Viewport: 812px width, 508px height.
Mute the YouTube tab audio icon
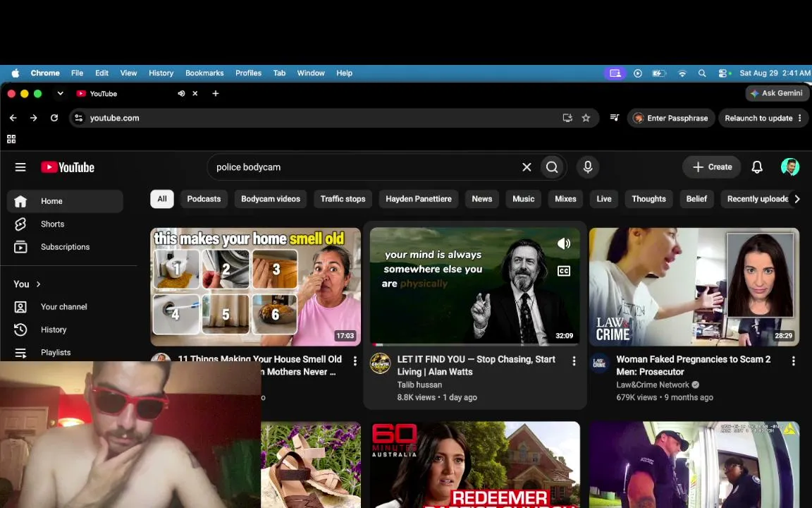tap(181, 93)
